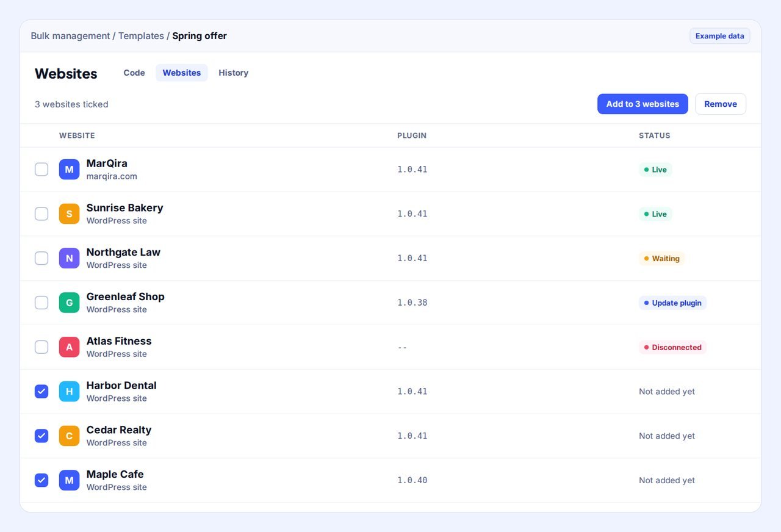This screenshot has height=532, width=781.
Task: Click the Live status badge for MarQira
Action: [x=655, y=170]
